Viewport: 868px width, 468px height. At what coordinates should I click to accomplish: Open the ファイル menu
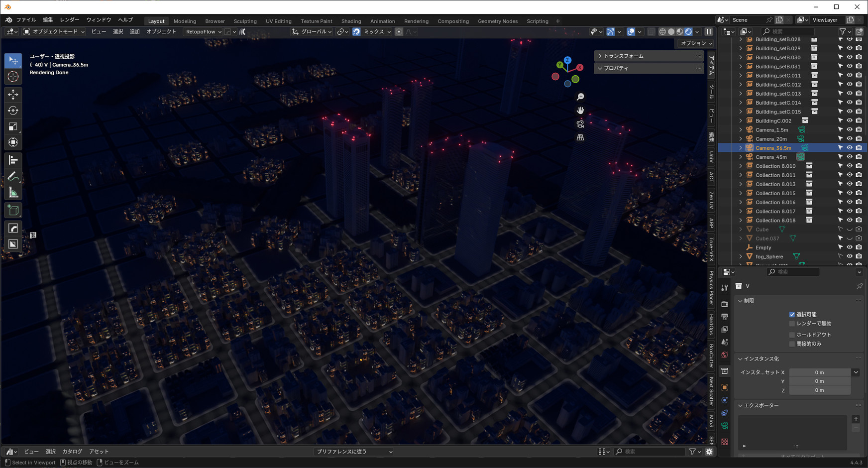(x=26, y=20)
